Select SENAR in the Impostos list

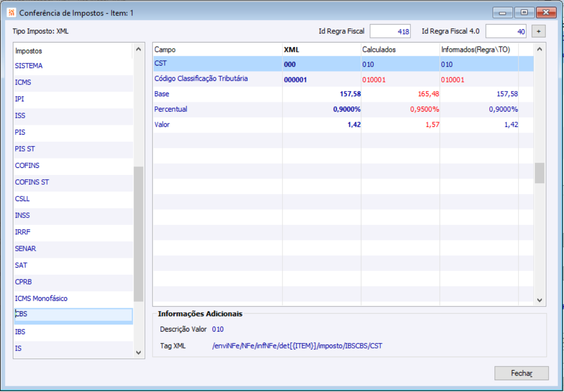coord(73,249)
